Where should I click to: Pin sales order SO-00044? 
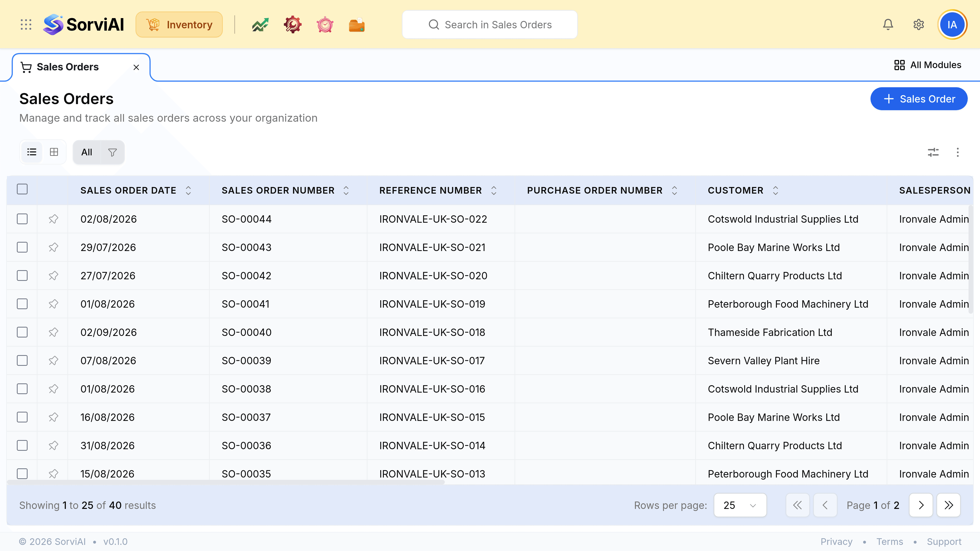pyautogui.click(x=53, y=219)
